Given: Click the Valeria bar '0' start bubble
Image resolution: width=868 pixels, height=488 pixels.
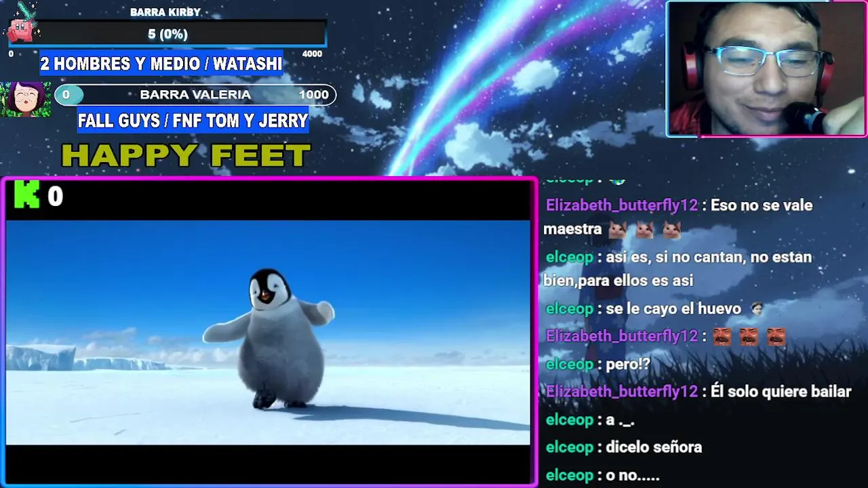Looking at the screenshot, I should [x=67, y=95].
